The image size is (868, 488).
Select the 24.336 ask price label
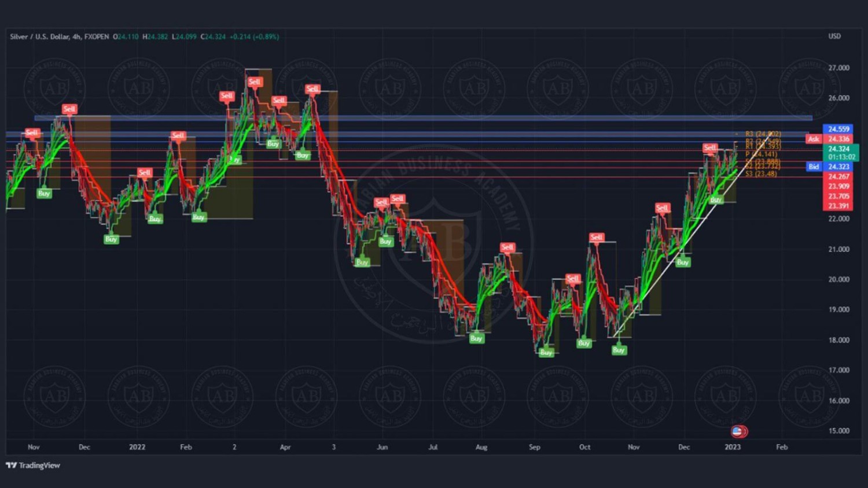838,139
